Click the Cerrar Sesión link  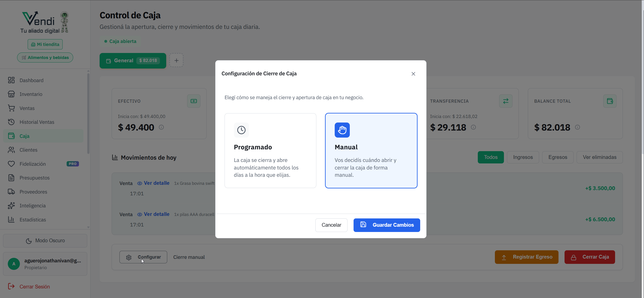click(x=35, y=286)
